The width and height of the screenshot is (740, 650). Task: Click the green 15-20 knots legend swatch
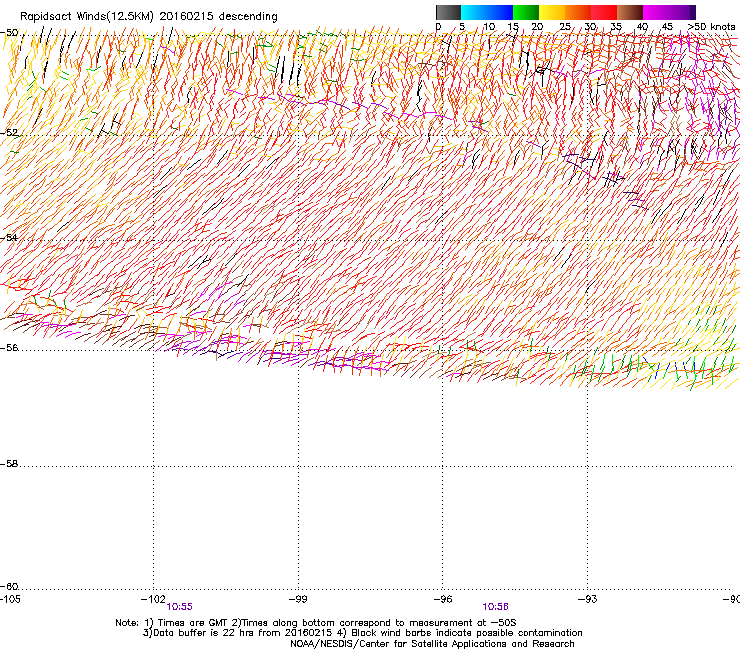526,12
